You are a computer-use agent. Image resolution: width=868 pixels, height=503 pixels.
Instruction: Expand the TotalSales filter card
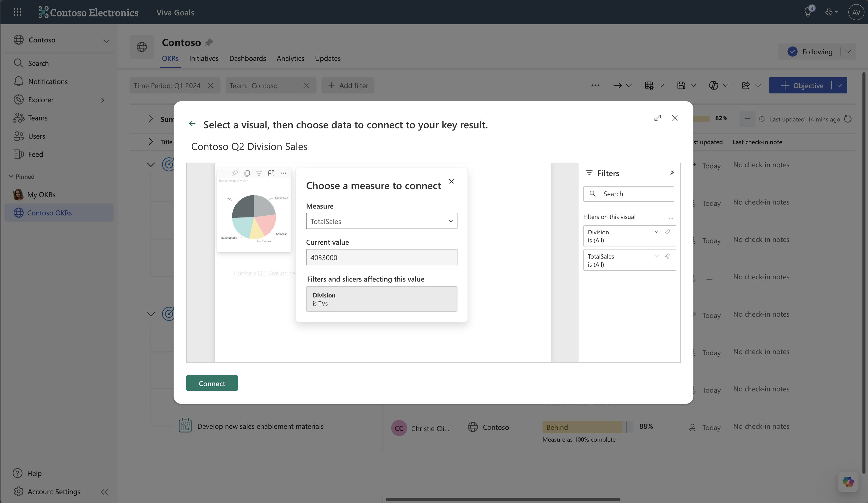click(x=656, y=256)
